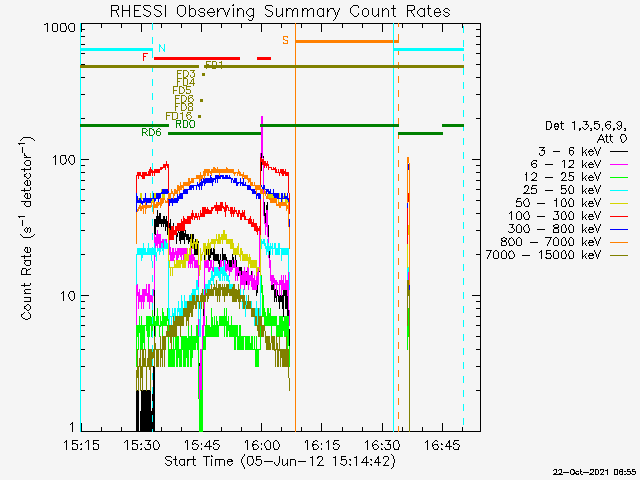This screenshot has width=640, height=480.
Task: Select the 100 - 300 keV legend label
Action: [555, 216]
